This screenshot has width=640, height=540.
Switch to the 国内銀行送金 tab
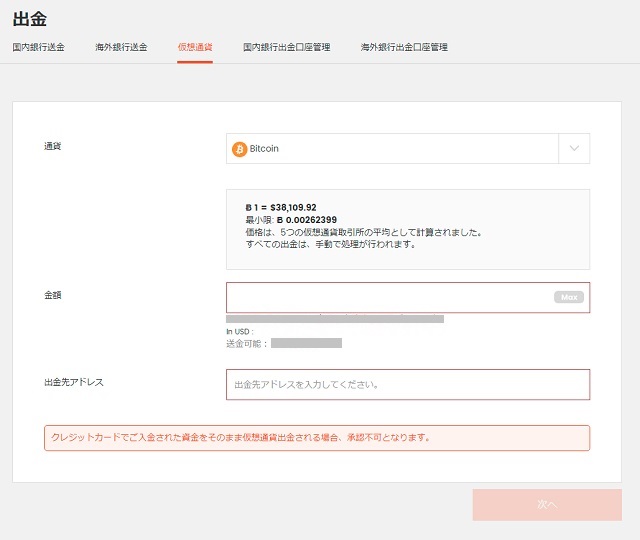(38, 47)
